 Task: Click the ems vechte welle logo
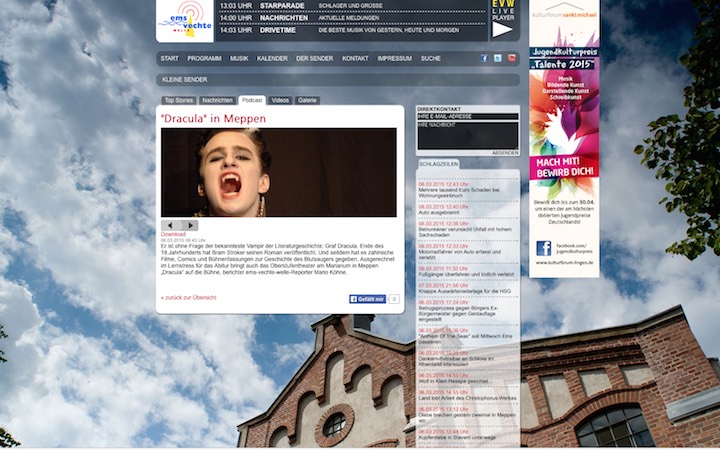pyautogui.click(x=185, y=21)
